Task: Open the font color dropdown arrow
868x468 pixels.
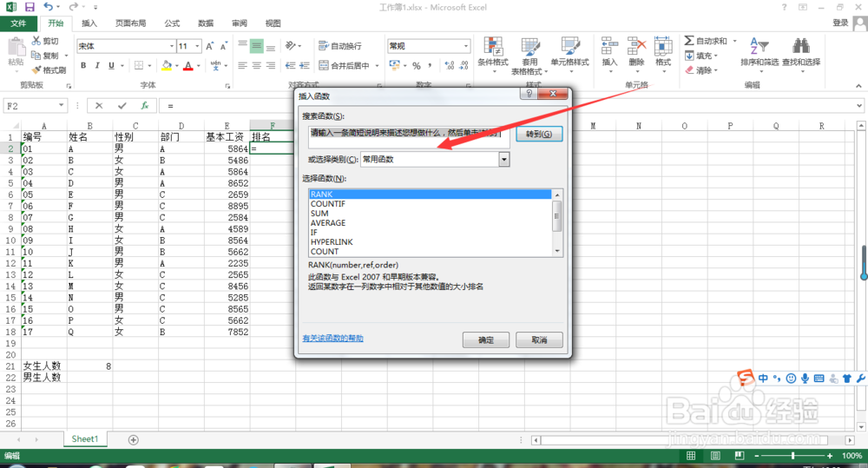Action: pos(198,66)
